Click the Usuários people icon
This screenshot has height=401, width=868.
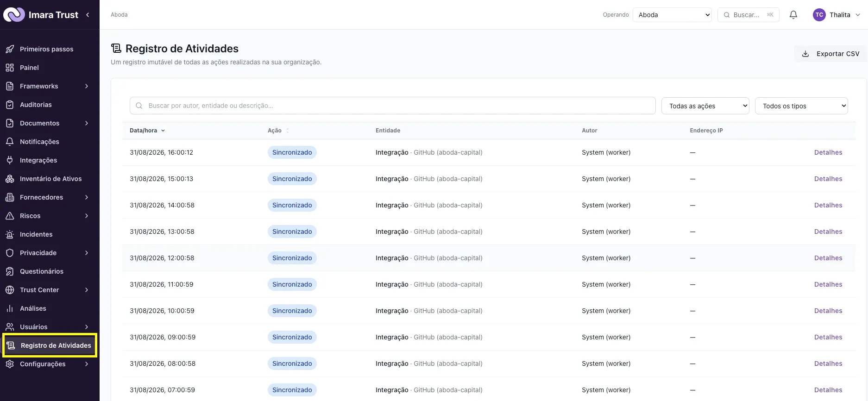(x=10, y=327)
